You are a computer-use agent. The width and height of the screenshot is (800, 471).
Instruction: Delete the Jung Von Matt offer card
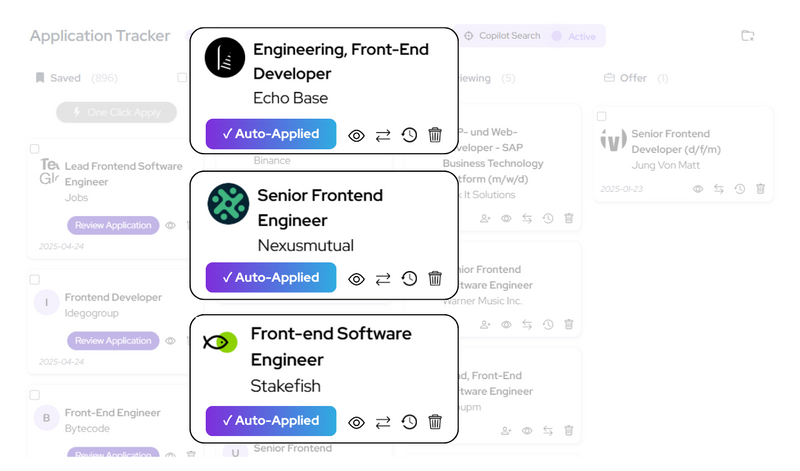click(x=761, y=189)
